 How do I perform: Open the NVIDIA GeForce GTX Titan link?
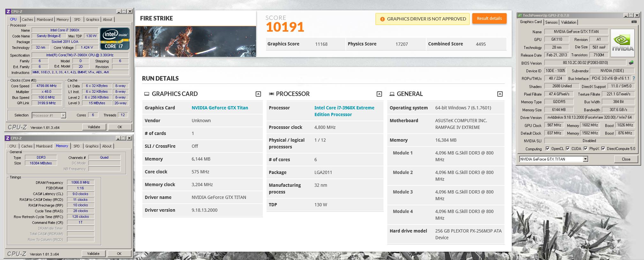[x=220, y=108]
